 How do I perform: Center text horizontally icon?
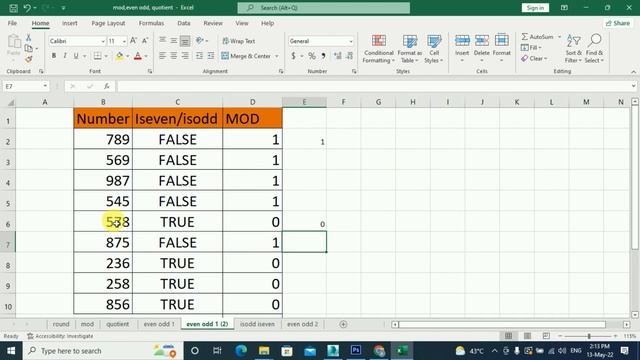coord(173,56)
